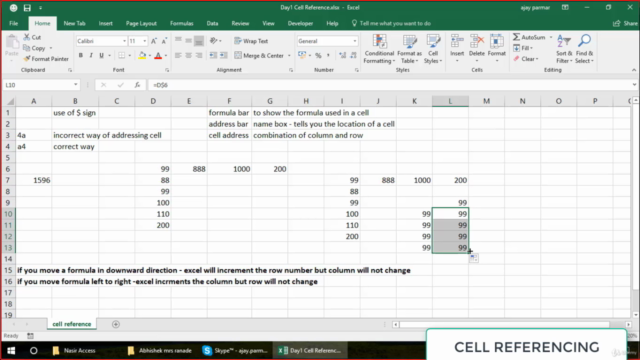Screen dimensions: 640x360
Task: Toggle Merge & Center
Action: pyautogui.click(x=259, y=56)
